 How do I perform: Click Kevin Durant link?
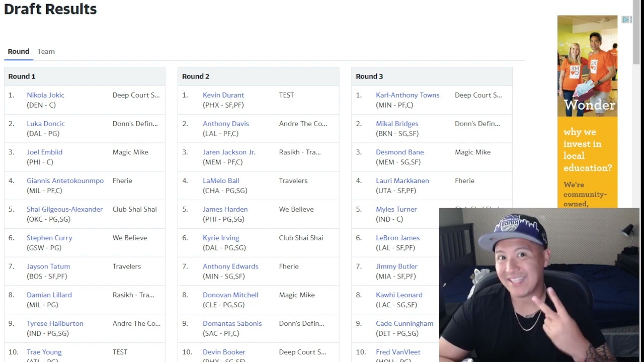pos(223,95)
